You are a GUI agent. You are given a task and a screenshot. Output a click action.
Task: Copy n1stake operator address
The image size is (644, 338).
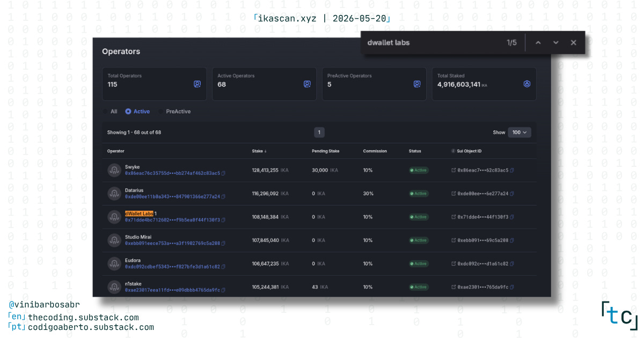point(223,290)
